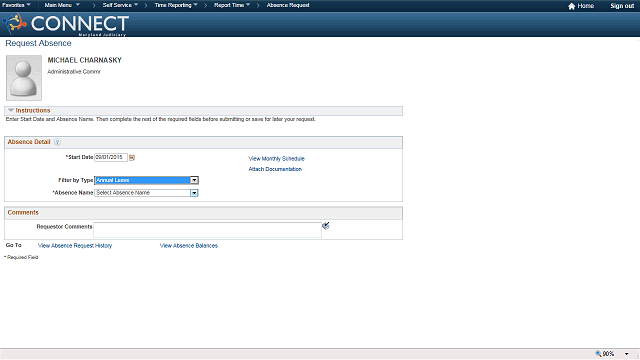This screenshot has height=360, width=640.
Task: Click the Start Date input field
Action: click(x=111, y=157)
